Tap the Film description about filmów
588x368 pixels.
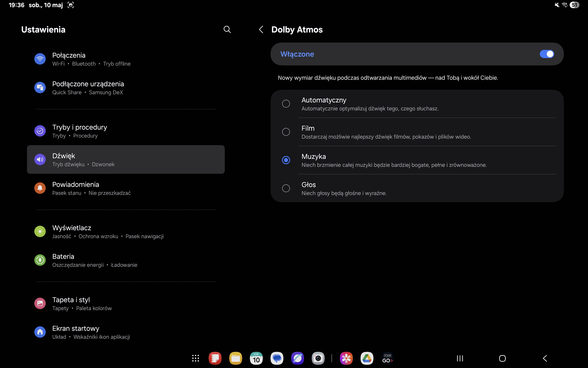(386, 137)
